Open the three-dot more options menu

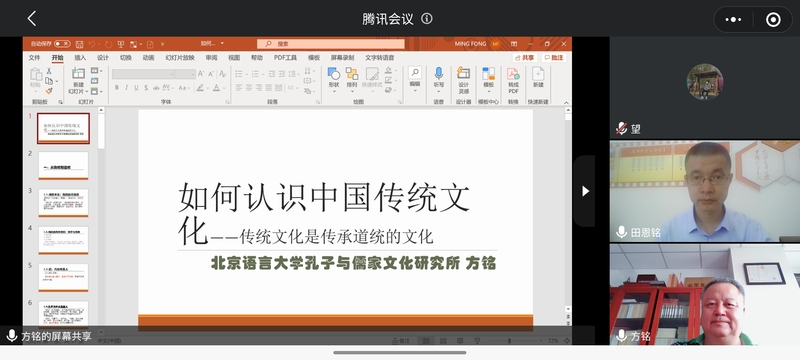(x=733, y=20)
